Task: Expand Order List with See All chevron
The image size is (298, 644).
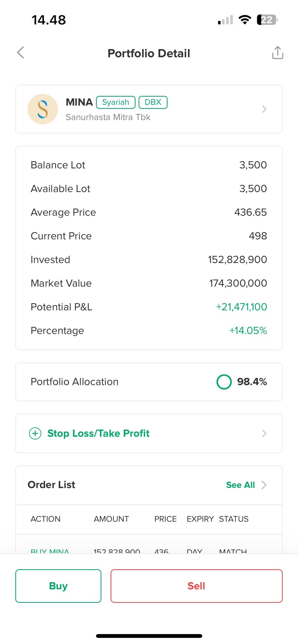Action: (264, 485)
